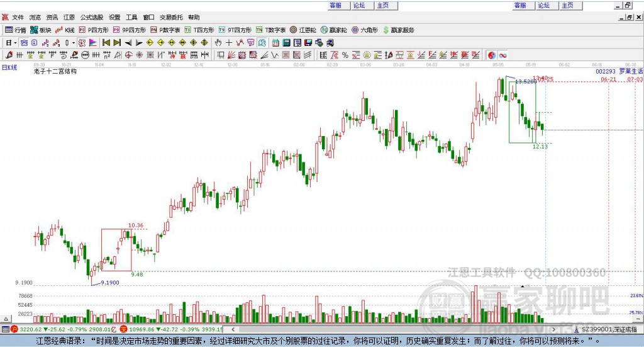
Task: Move chart right with black arrow
Action: [139, 43]
